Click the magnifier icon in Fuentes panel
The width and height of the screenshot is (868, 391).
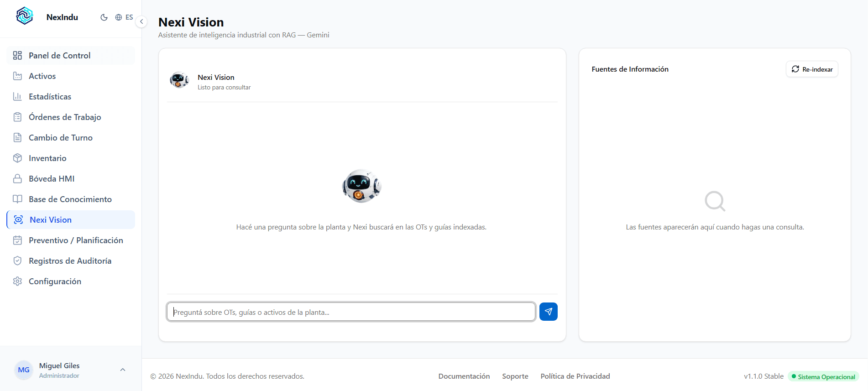(x=715, y=201)
